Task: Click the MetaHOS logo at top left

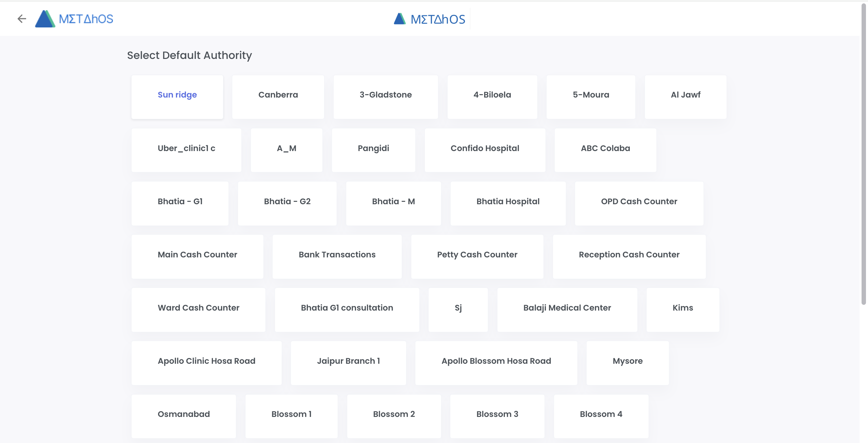Action: pyautogui.click(x=75, y=19)
